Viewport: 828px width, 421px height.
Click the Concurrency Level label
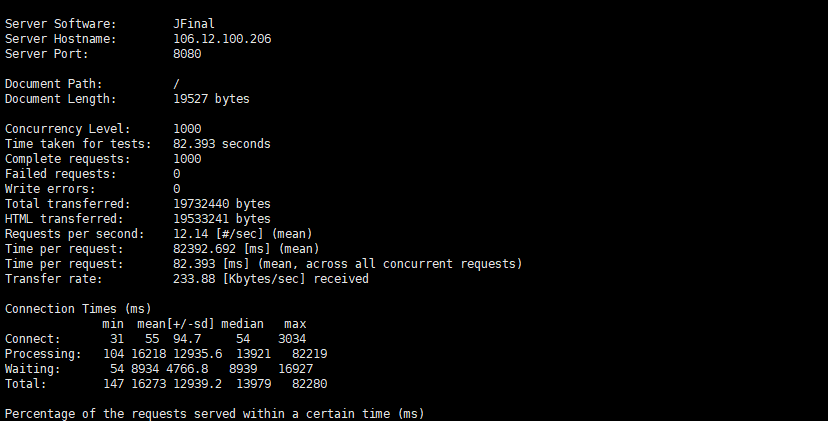pyautogui.click(x=68, y=129)
